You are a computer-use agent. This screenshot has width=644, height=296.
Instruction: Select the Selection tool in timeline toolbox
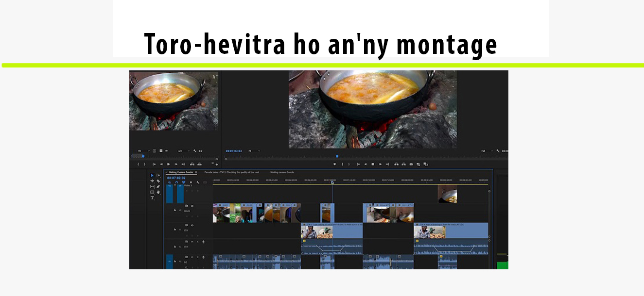(x=152, y=175)
